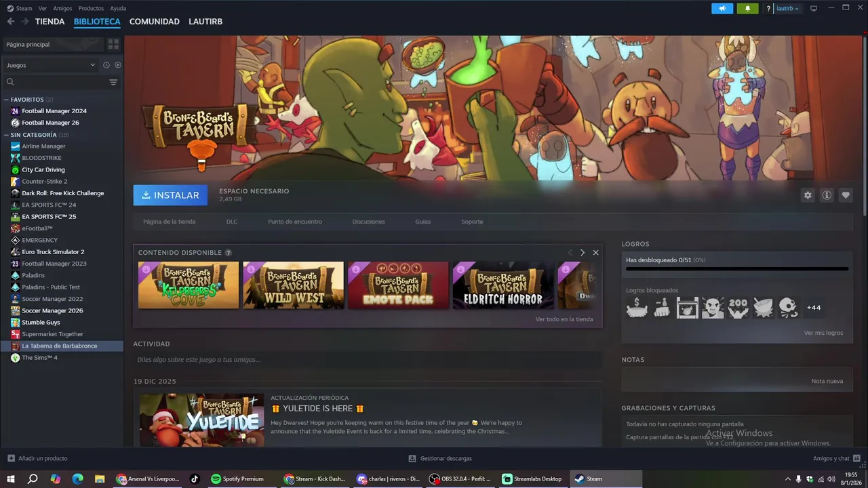Image resolution: width=868 pixels, height=488 pixels.
Task: Open the Productos menu
Action: pyautogui.click(x=91, y=8)
